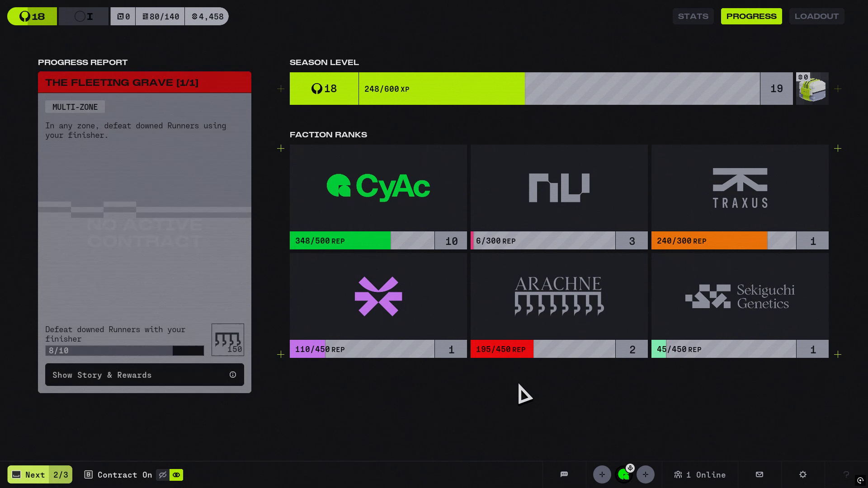Screen dimensions: 868x488
Task: Expand the Traxus faction card
Action: click(x=740, y=188)
